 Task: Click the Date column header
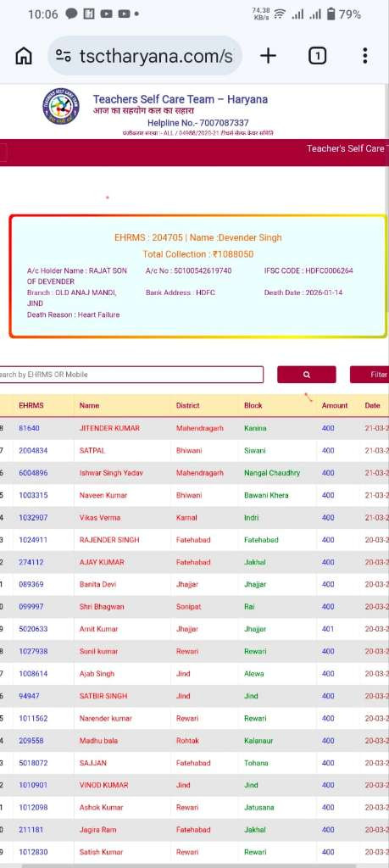(x=372, y=405)
